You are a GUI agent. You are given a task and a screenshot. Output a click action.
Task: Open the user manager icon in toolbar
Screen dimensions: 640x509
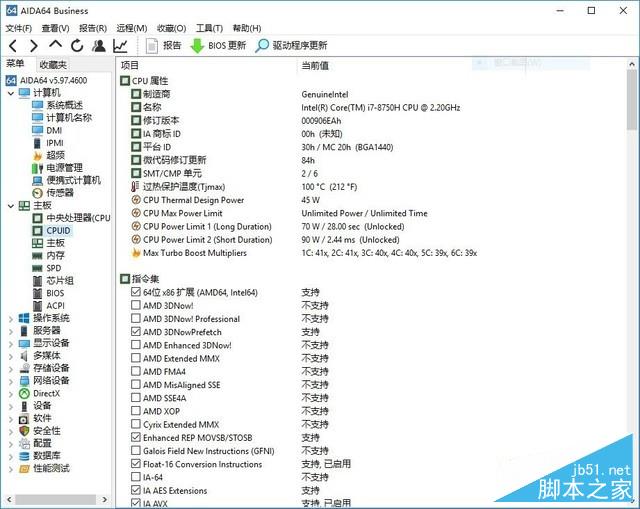[98, 45]
